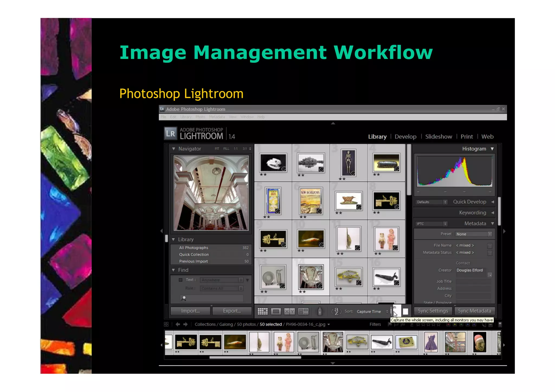Set Navigator zoom to FILL
Screen dimensions: 555x392
tap(226, 149)
